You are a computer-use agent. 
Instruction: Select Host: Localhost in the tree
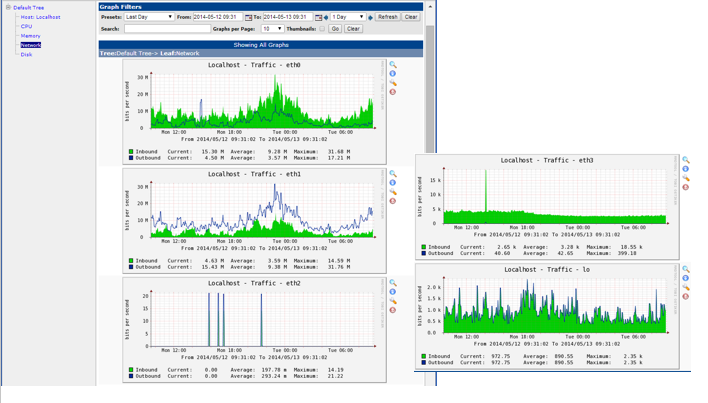(40, 17)
